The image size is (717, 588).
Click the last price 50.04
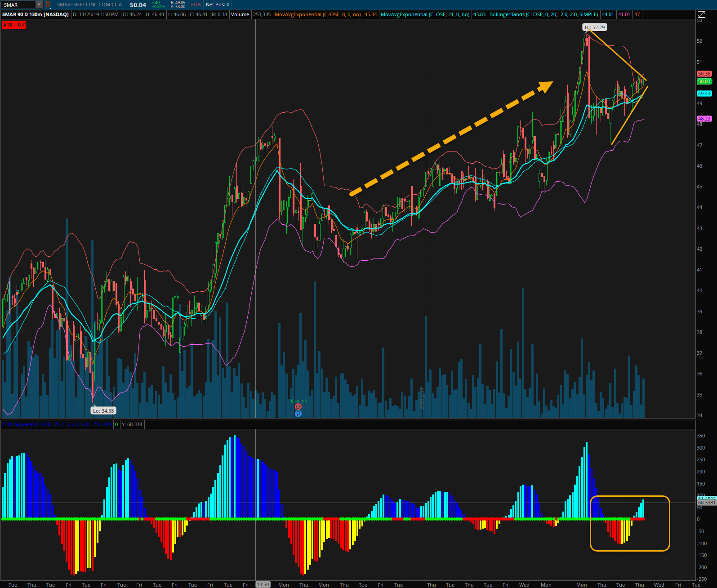pos(138,5)
